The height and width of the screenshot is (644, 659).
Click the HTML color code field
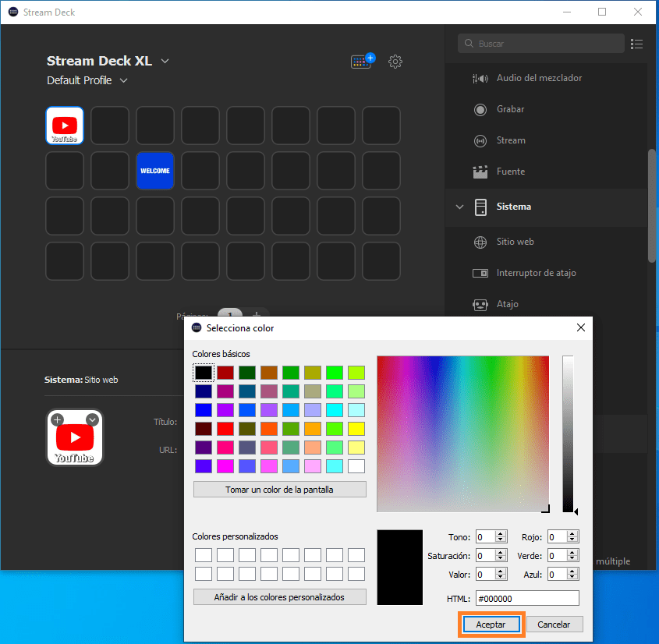pos(526,598)
